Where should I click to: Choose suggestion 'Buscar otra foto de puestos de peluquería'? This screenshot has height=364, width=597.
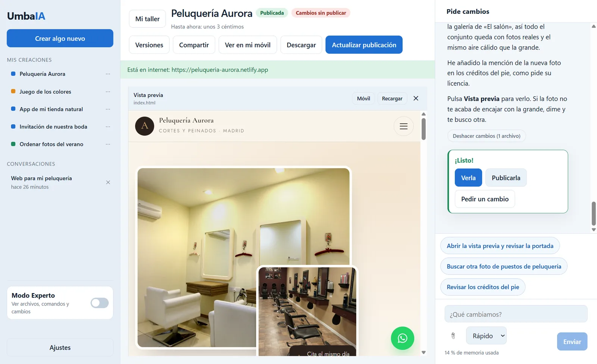(504, 266)
